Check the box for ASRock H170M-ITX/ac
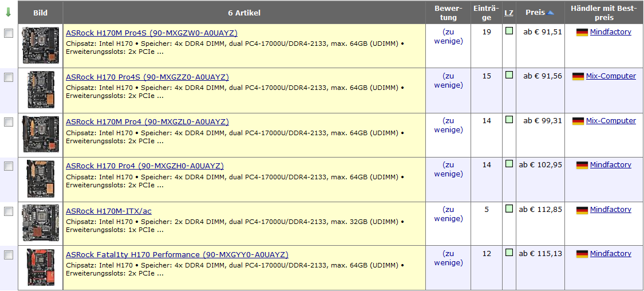The image size is (644, 291). (x=9, y=211)
